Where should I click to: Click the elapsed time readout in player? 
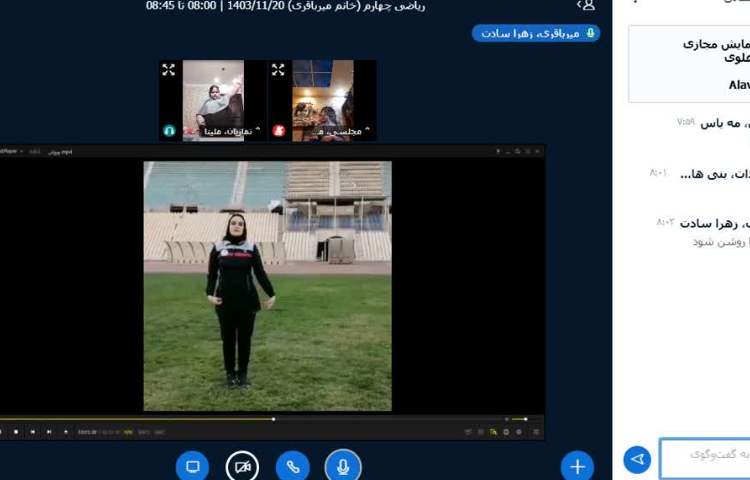(87, 432)
